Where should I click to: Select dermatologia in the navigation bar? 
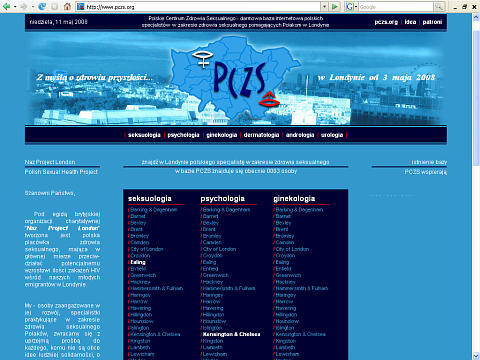click(x=261, y=135)
